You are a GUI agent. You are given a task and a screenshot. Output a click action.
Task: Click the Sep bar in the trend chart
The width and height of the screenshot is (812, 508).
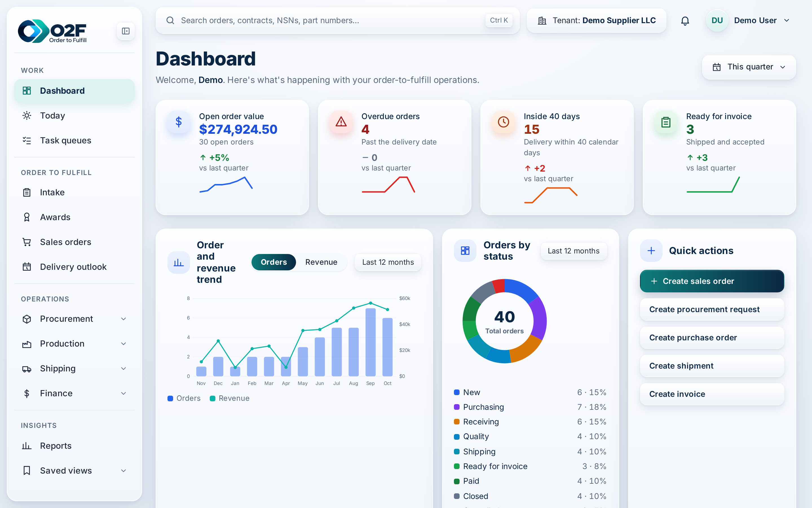370,342
